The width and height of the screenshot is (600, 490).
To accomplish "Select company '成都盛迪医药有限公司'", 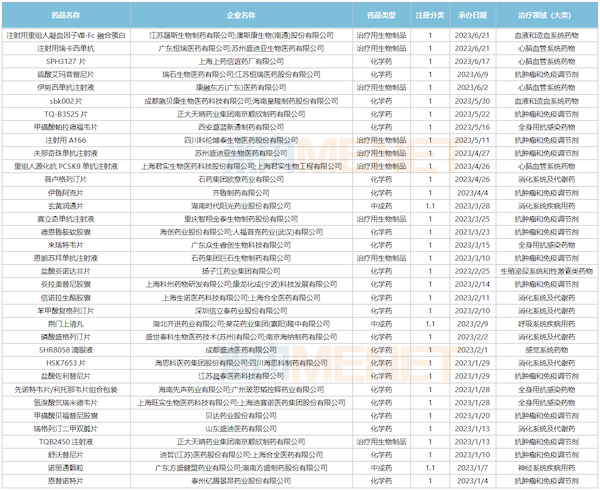I will (x=241, y=350).
